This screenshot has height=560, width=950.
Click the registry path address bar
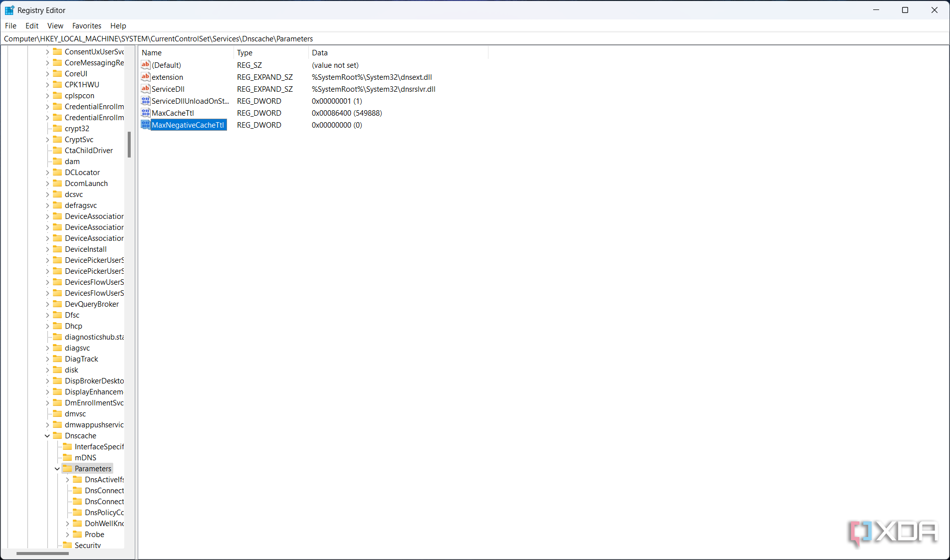(474, 38)
